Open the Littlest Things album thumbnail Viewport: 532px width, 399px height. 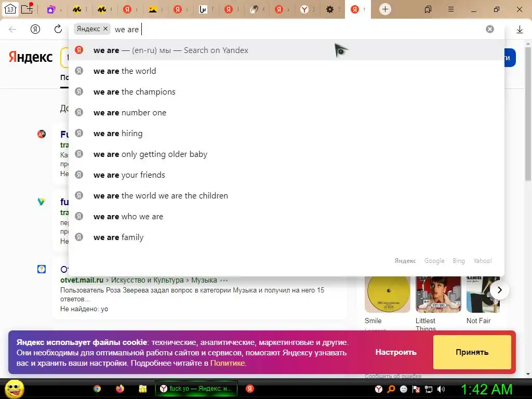tap(438, 294)
